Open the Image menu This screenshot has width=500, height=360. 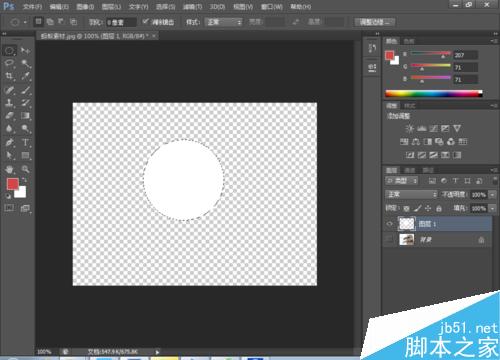[85, 7]
